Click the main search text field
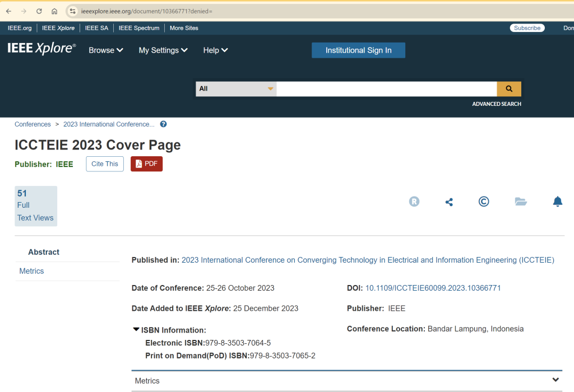Screen dimensions: 574x392 (387, 89)
